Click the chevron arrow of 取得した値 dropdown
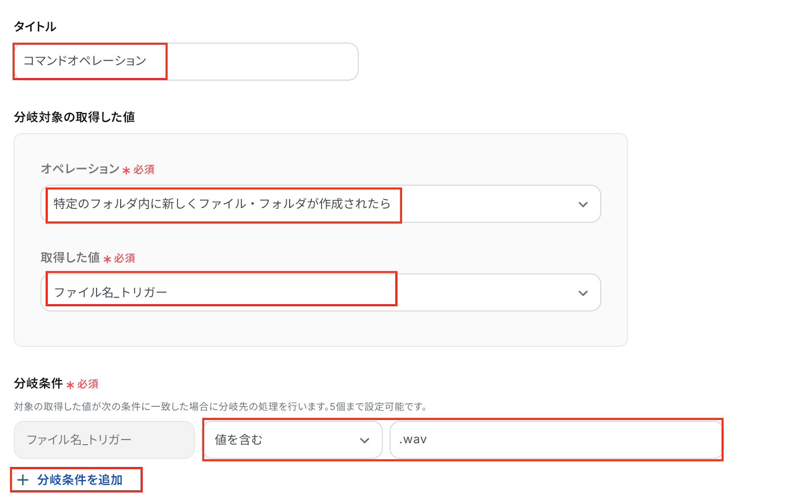The image size is (812, 504). [x=583, y=293]
